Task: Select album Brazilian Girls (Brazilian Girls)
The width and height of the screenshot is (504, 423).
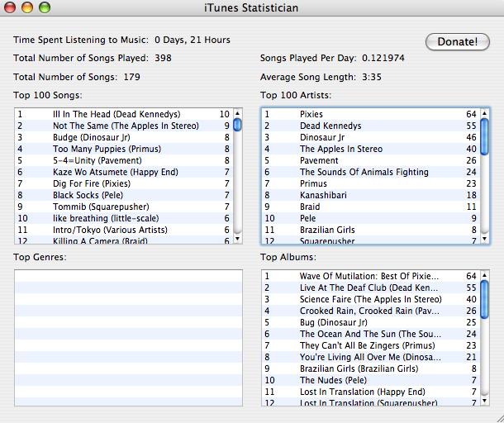Action: point(371,368)
